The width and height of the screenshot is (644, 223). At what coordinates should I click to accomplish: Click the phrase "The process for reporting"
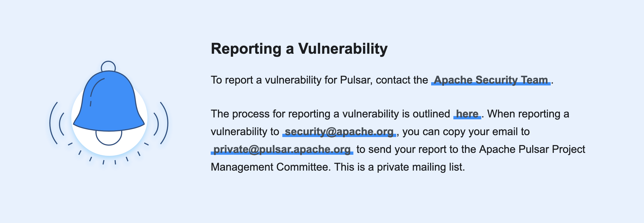(271, 114)
